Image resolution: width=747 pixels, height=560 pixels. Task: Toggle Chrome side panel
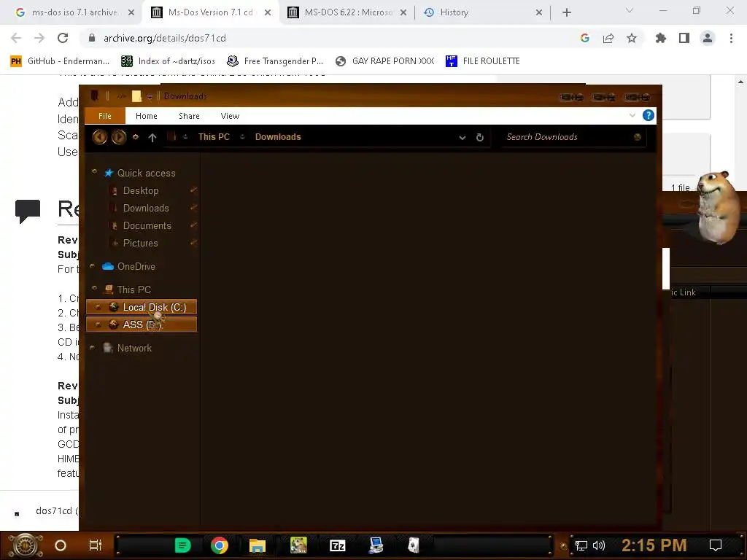coord(684,38)
